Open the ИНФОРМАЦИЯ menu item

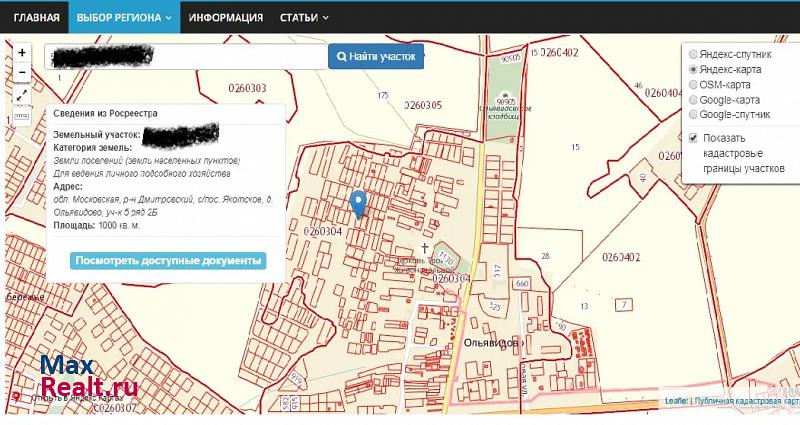[x=226, y=18]
